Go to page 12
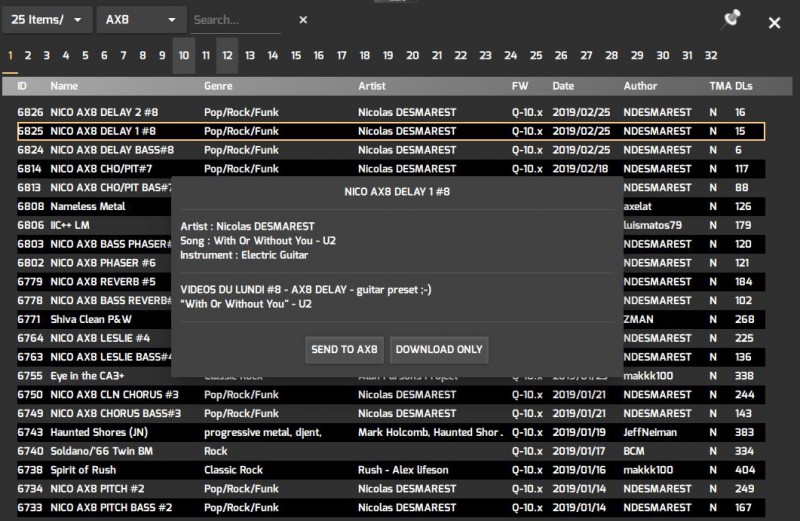The width and height of the screenshot is (800, 521). (227, 56)
